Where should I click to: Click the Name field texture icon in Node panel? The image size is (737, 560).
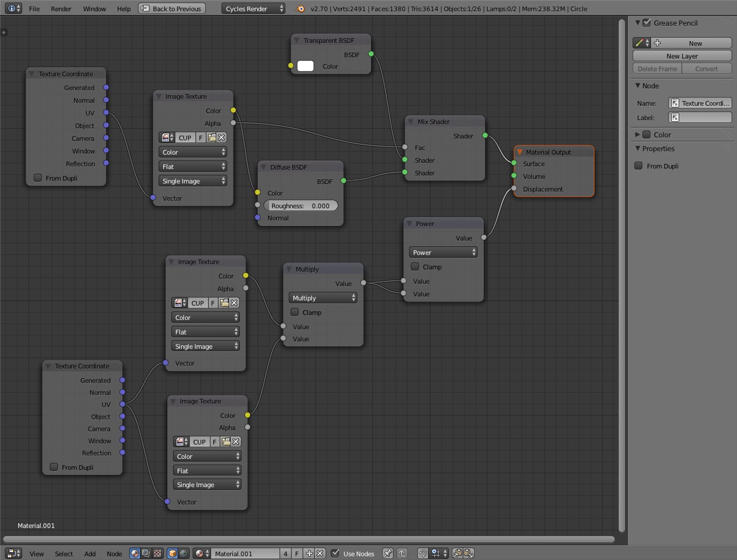point(675,103)
